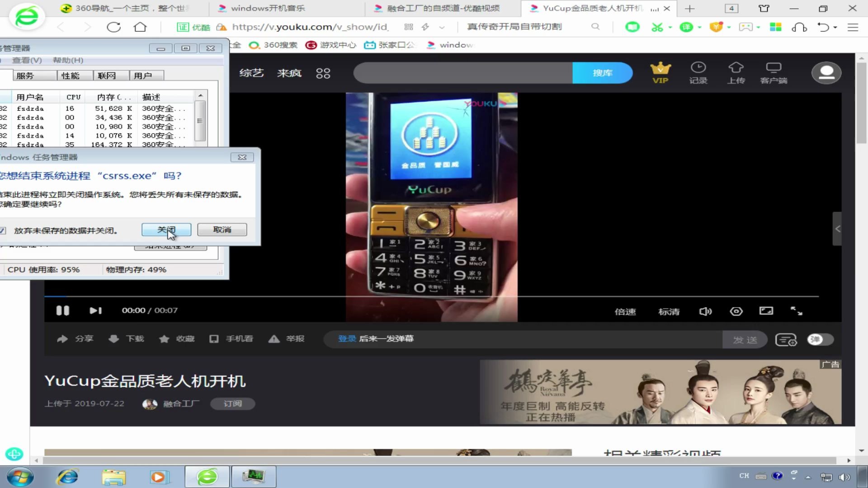Image resolution: width=868 pixels, height=488 pixels.
Task: Open the 客户端 client icon
Action: click(774, 73)
